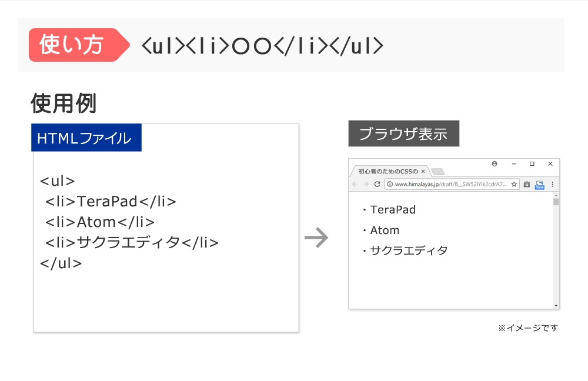Click the browser forward arrow icon

(366, 184)
